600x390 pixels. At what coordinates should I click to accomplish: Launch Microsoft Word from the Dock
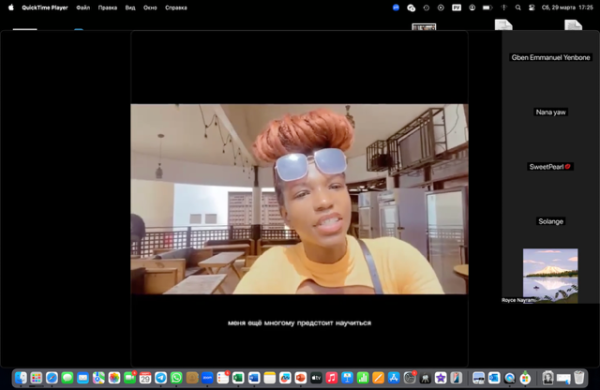pyautogui.click(x=254, y=378)
